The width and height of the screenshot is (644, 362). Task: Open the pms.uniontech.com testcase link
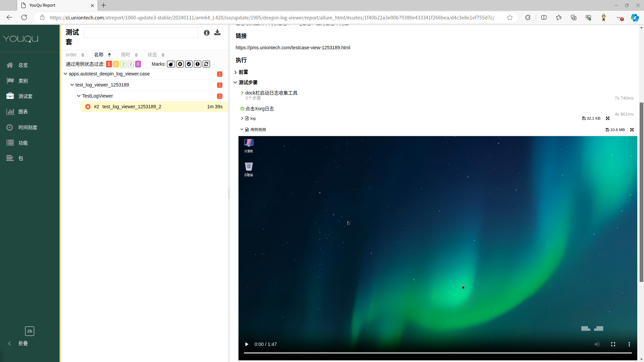click(x=292, y=48)
